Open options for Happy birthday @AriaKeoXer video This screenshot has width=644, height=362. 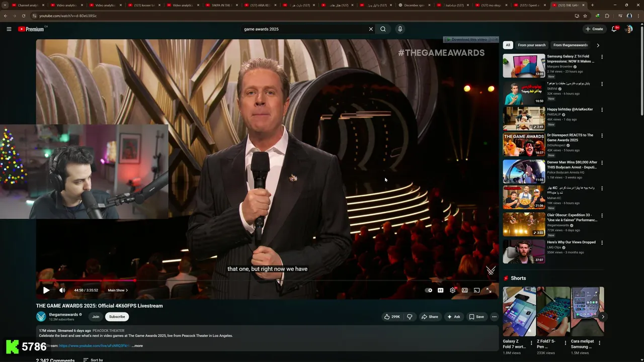pyautogui.click(x=602, y=110)
